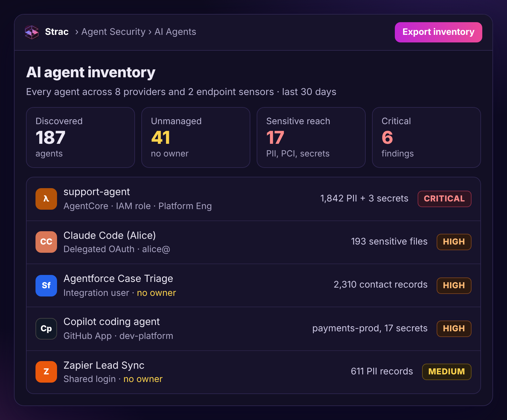Open the Unmanaged 41 no owner card
The image size is (507, 420).
[196, 137]
